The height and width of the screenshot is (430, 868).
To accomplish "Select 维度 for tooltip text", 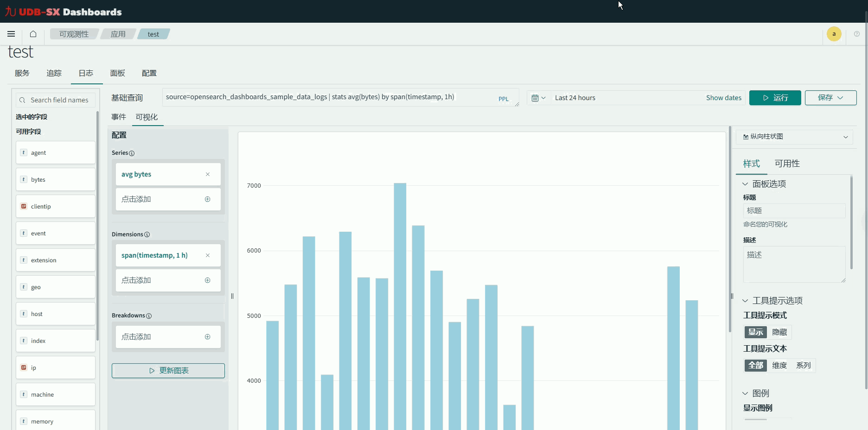I will 779,366.
